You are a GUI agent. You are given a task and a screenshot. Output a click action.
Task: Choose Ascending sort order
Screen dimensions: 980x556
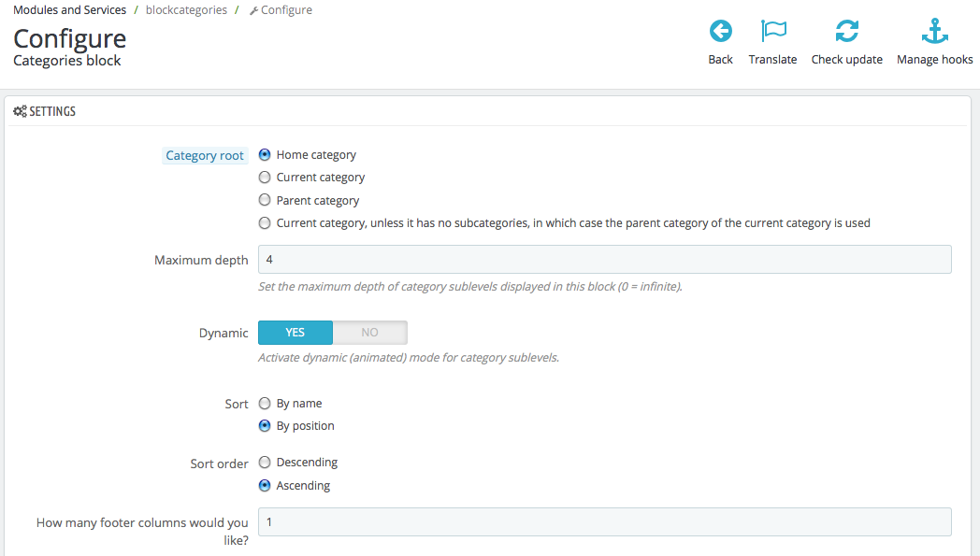point(265,485)
